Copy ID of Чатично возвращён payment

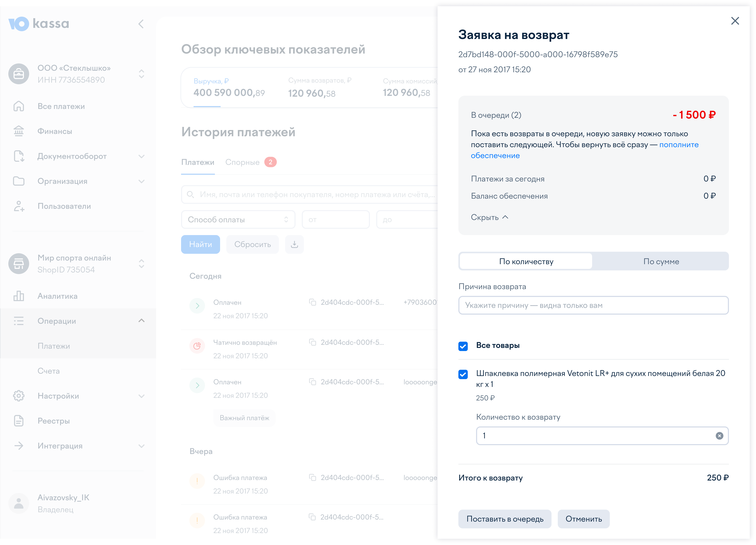[x=312, y=342]
